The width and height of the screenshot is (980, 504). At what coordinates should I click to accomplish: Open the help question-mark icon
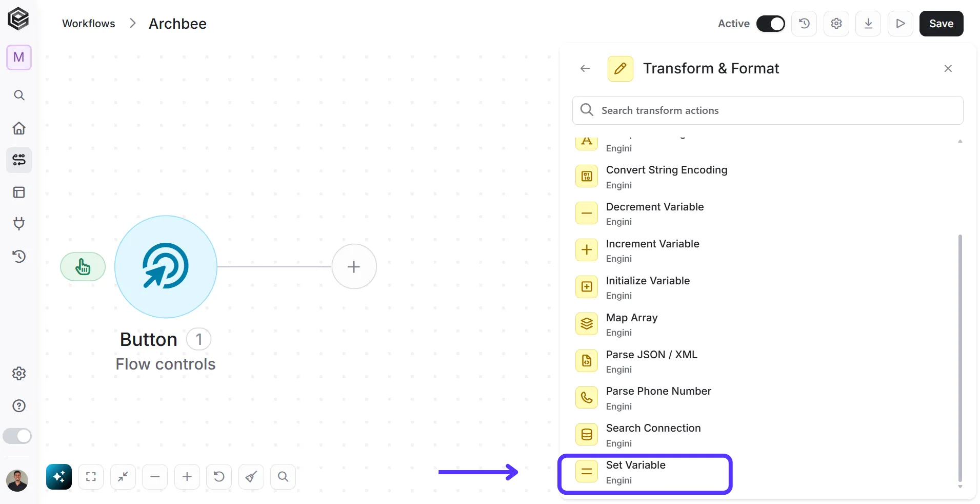pos(19,406)
